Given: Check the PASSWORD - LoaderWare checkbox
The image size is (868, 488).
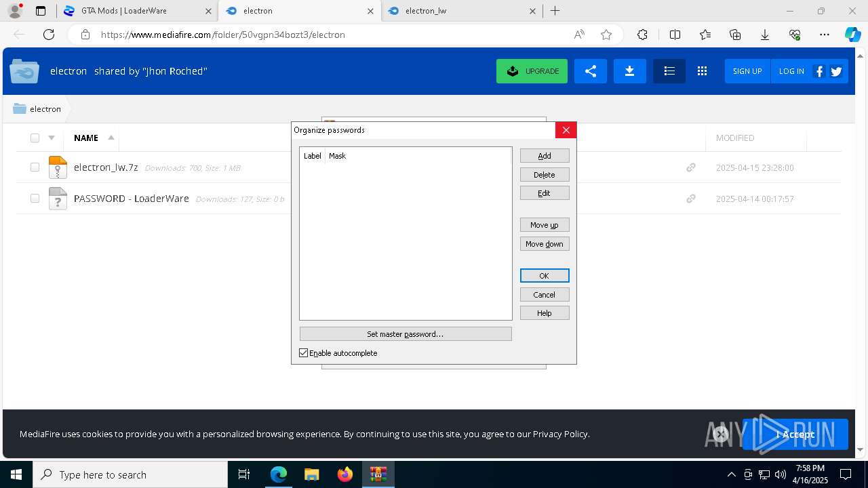Looking at the screenshot, I should (35, 199).
